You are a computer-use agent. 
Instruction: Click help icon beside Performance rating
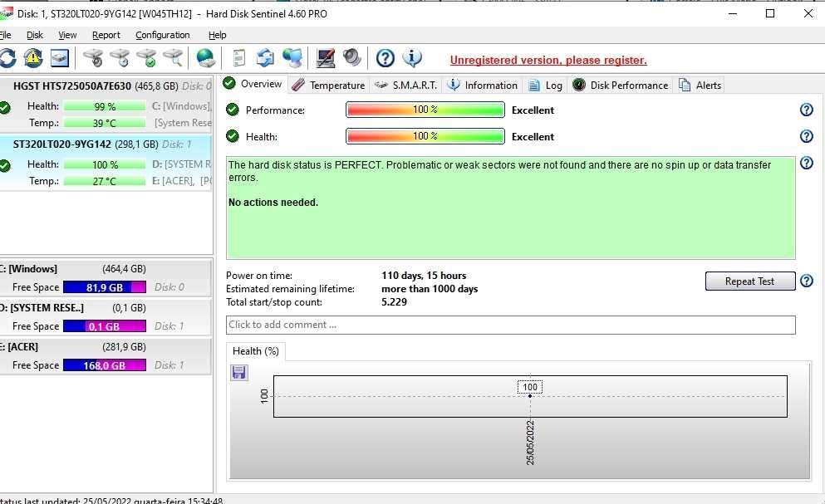[807, 110]
